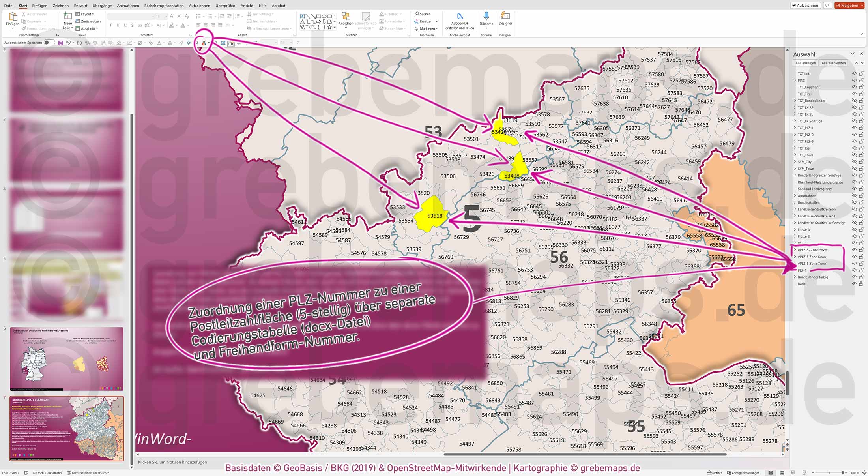The width and height of the screenshot is (868, 476).
Task: Select the Diktieren microphone icon
Action: coord(486,17)
